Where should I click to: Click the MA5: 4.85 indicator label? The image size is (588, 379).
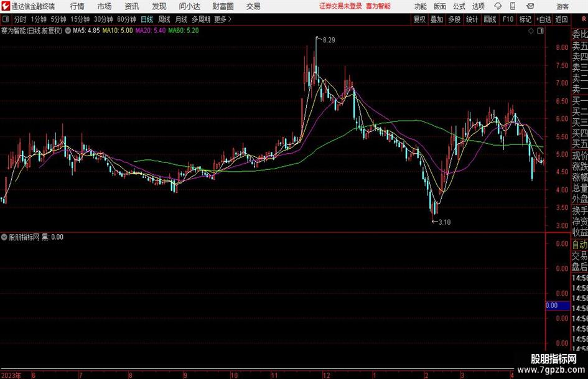click(x=86, y=30)
